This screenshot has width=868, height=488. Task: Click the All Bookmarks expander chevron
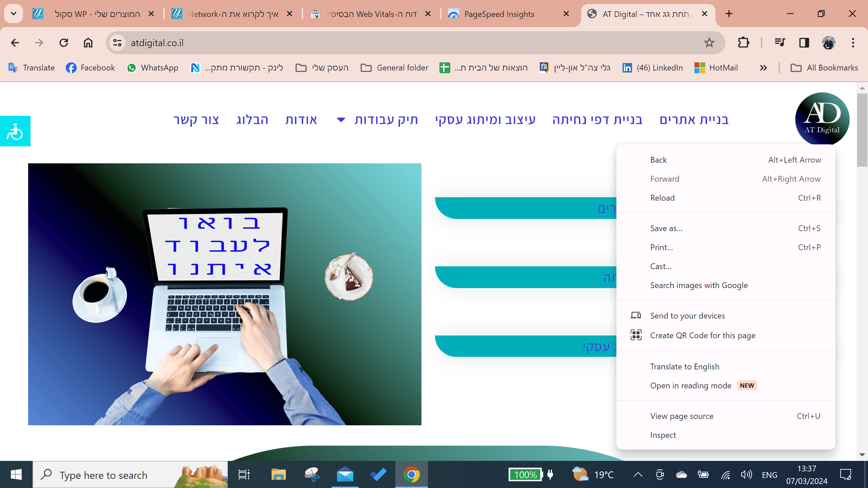click(x=764, y=67)
